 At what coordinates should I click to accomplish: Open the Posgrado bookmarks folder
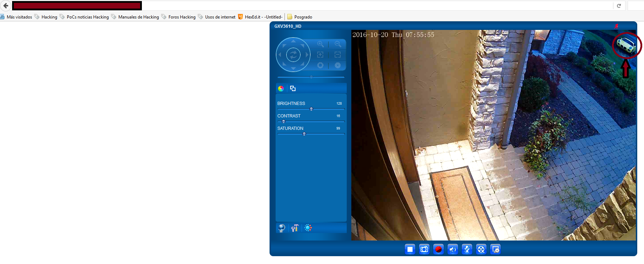pos(300,17)
